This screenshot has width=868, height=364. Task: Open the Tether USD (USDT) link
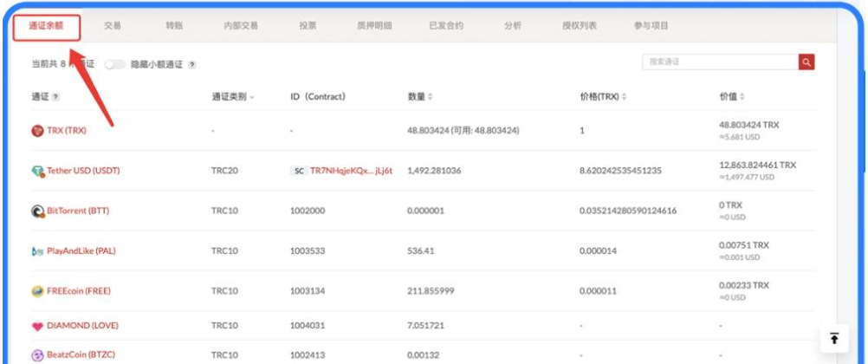click(83, 171)
